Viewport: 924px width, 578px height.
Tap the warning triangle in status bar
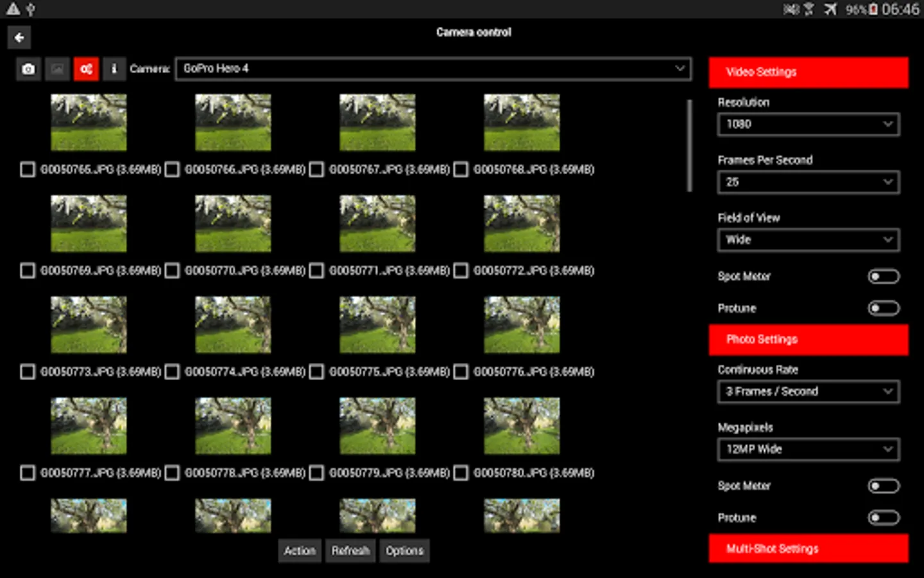(13, 9)
